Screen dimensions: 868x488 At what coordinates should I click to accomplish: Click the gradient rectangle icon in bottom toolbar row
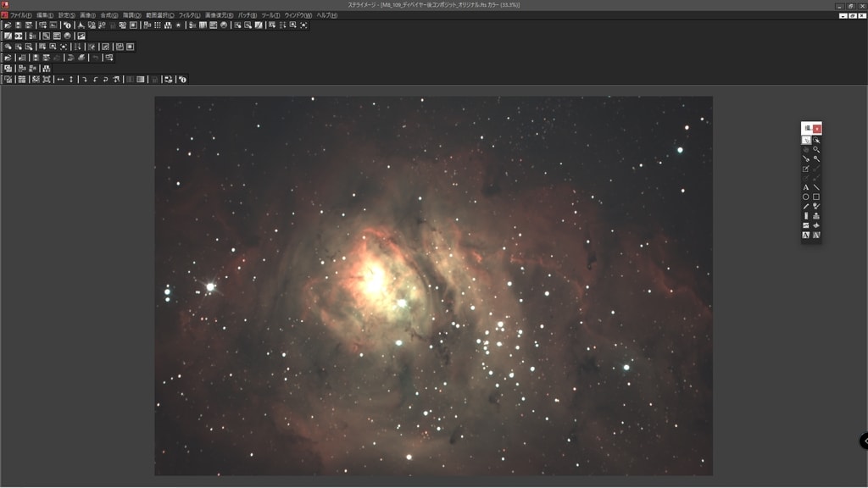(140, 79)
